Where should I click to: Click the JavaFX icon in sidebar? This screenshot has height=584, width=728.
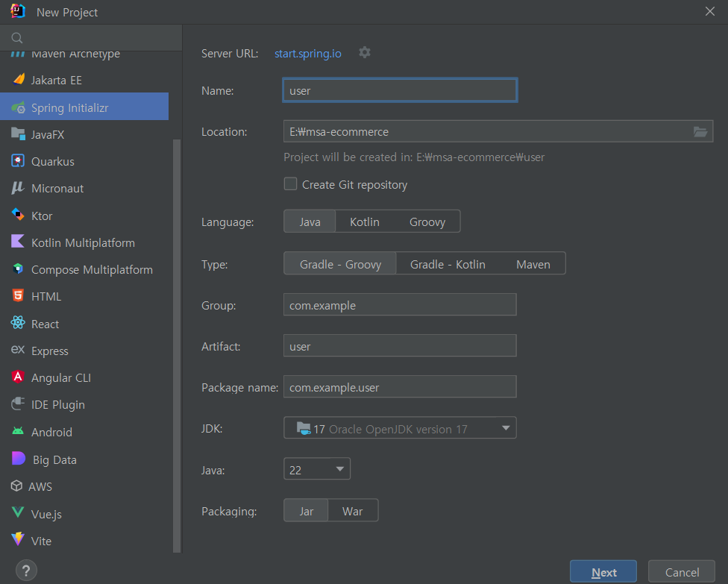[x=18, y=134]
